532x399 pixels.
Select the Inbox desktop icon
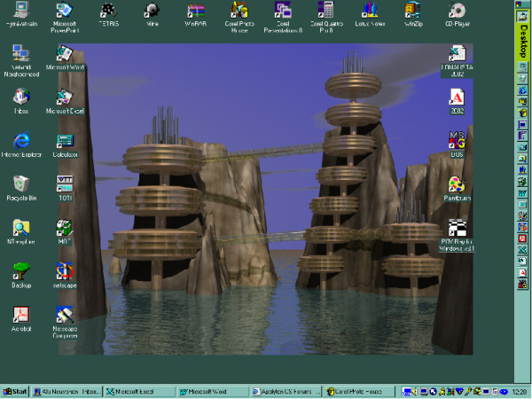pyautogui.click(x=21, y=101)
